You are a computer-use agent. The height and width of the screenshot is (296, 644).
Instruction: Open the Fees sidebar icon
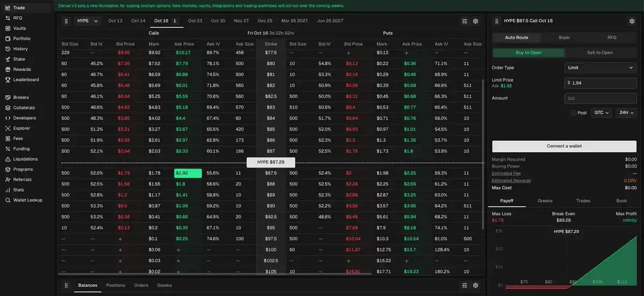point(8,139)
